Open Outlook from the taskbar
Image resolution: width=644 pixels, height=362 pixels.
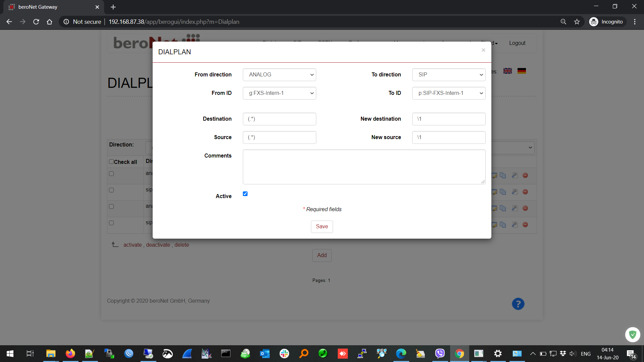(x=265, y=354)
